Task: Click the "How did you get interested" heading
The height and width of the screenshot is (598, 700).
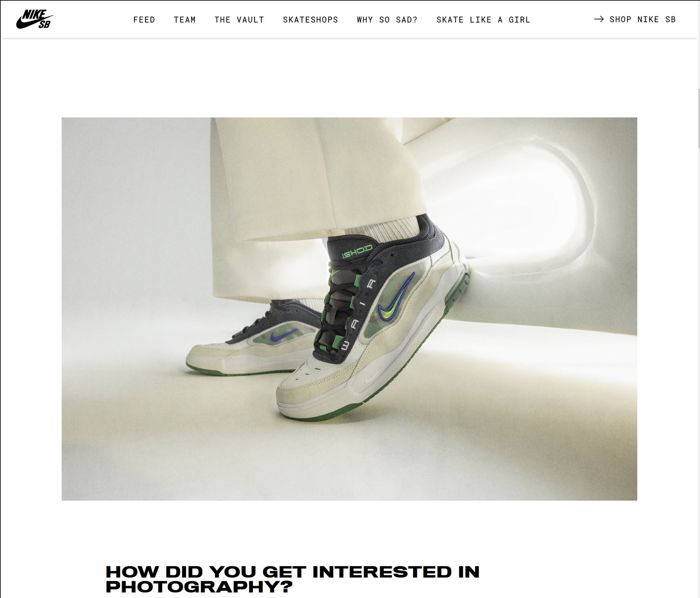Action: click(x=292, y=579)
